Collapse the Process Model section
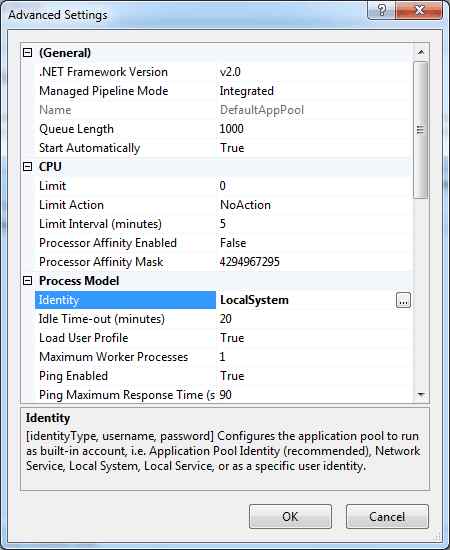This screenshot has width=450, height=550. tap(27, 281)
